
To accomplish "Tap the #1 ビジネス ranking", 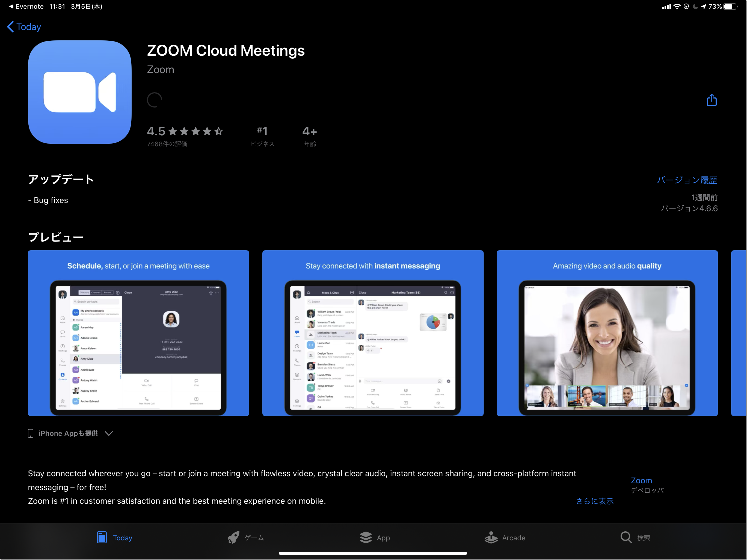I will point(262,136).
